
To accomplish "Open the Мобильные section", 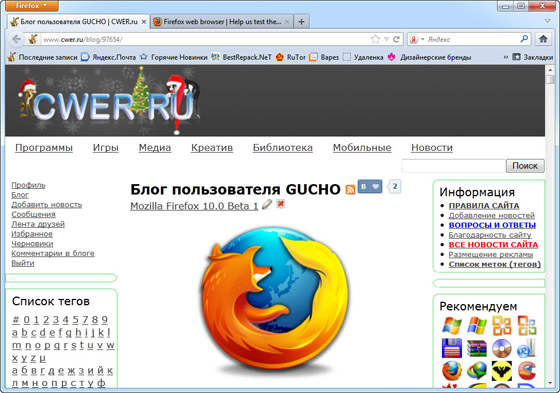I will pos(362,148).
